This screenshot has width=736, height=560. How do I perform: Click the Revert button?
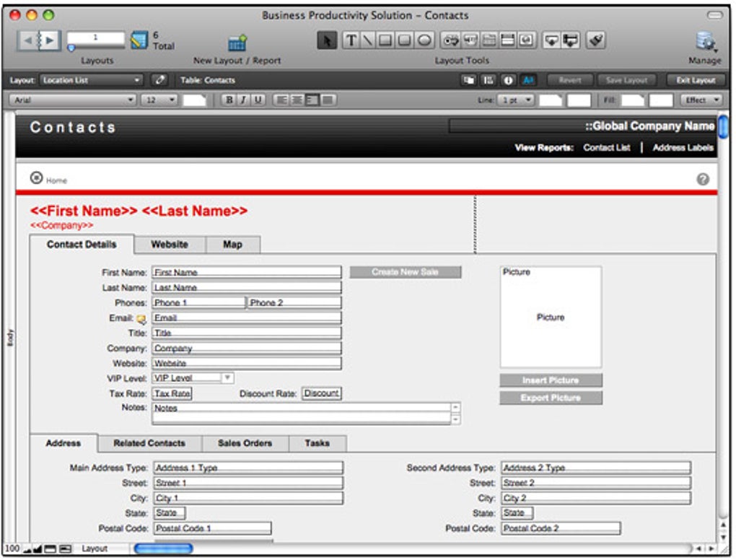point(570,80)
